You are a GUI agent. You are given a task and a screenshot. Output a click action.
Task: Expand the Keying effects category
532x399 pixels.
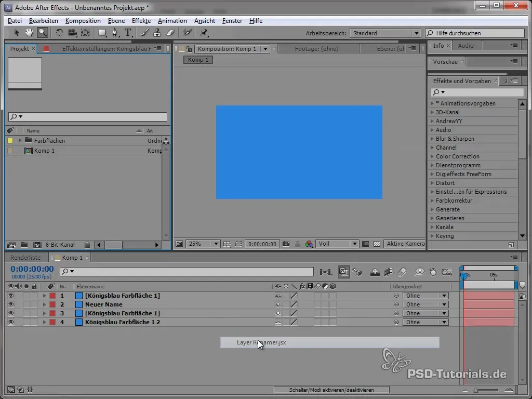click(432, 236)
